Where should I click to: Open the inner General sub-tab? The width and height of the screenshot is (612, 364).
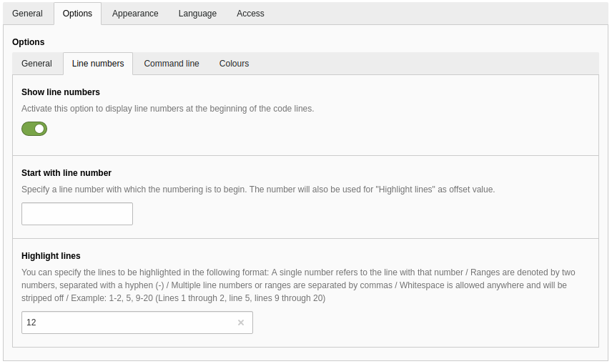pos(36,64)
